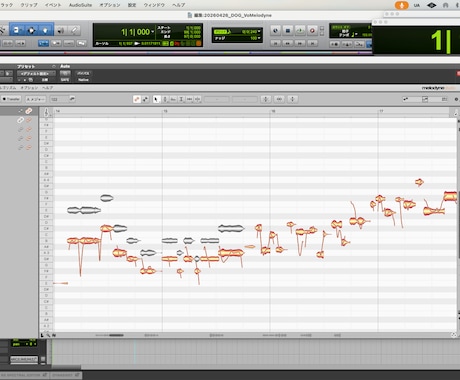
Task: Click the Melodyne quantize time macro icon
Action: pos(279,99)
